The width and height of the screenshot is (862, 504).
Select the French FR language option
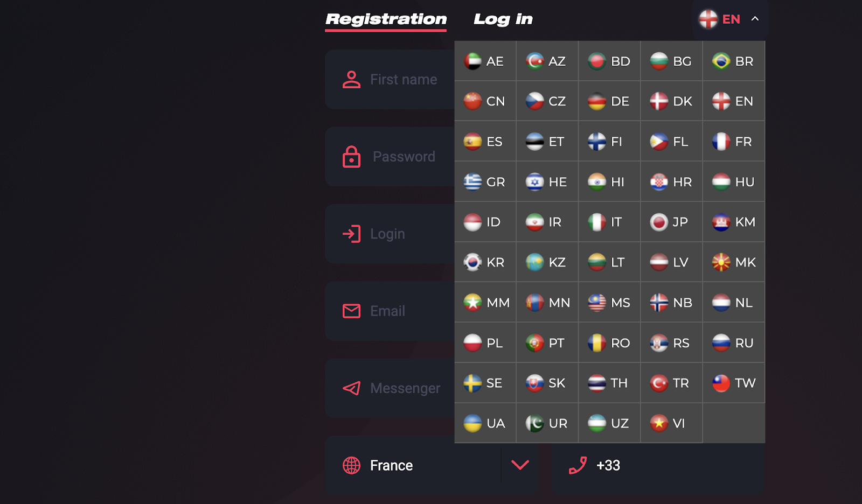pyautogui.click(x=733, y=142)
